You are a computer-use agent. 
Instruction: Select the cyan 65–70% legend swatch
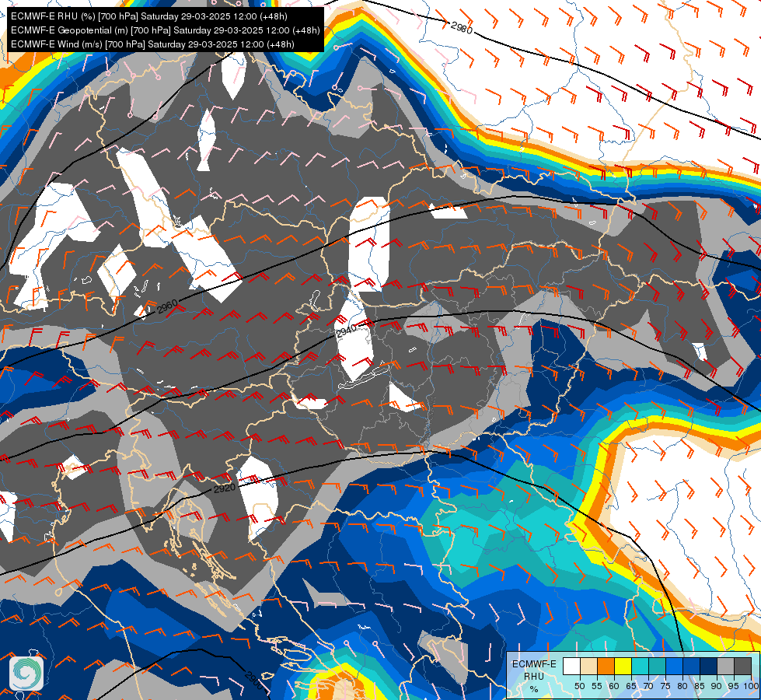(641, 666)
